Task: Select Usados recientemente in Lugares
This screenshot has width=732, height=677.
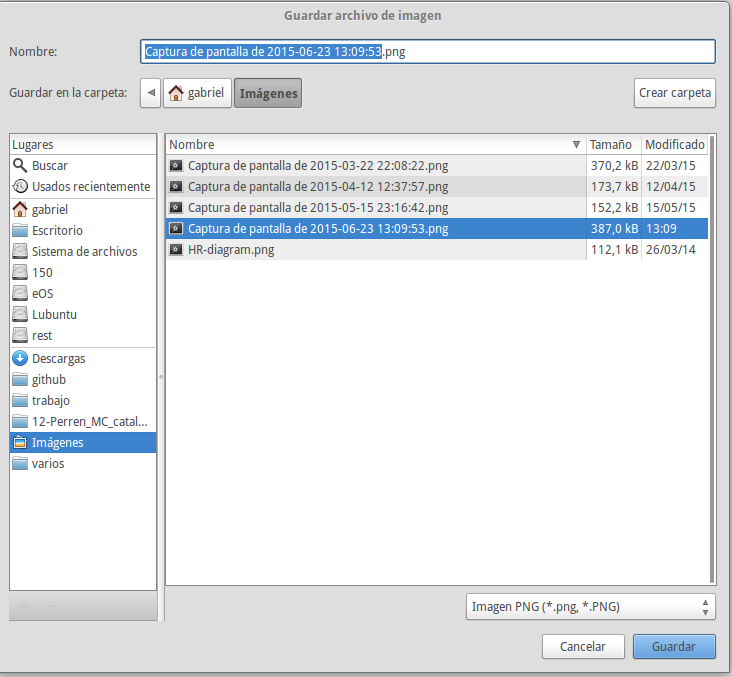Action: click(x=83, y=186)
